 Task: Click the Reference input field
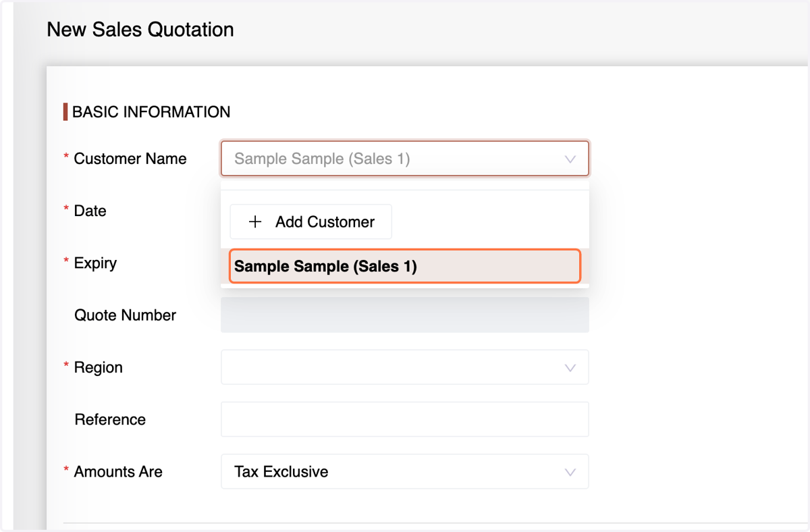404,419
